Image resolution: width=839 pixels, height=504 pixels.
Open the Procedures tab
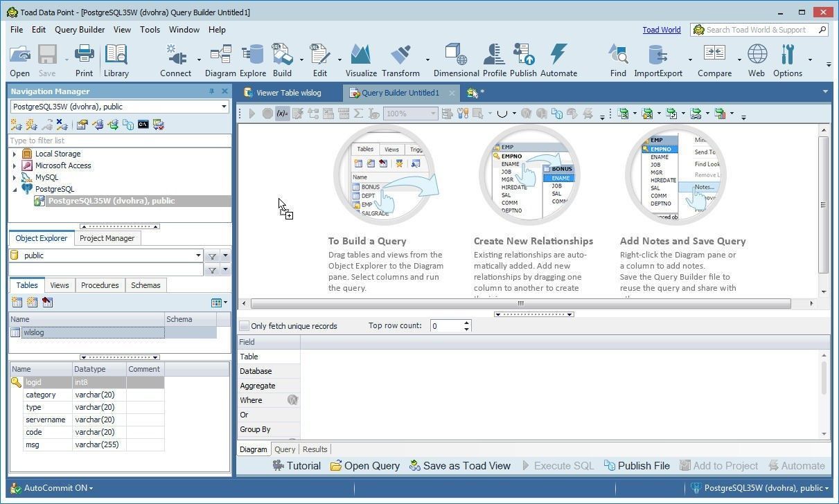pos(100,285)
